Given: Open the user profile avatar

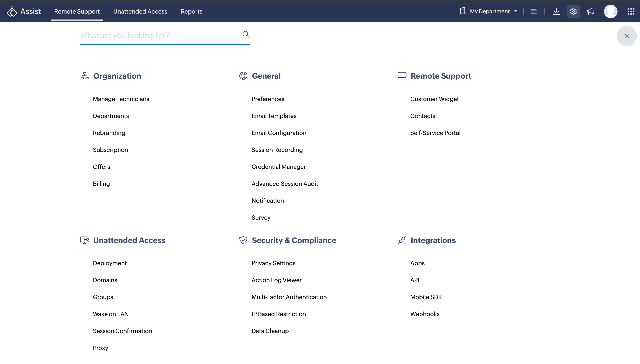Looking at the screenshot, I should tap(611, 11).
